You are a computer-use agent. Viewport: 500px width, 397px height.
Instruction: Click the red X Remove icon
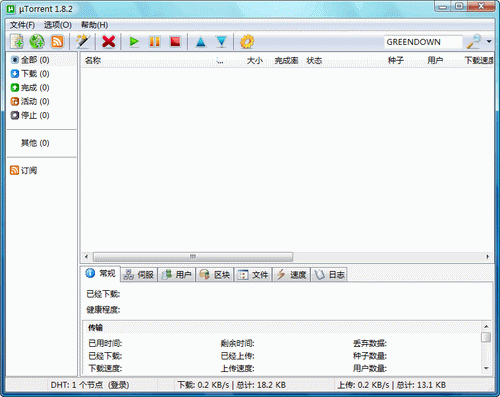(x=108, y=42)
